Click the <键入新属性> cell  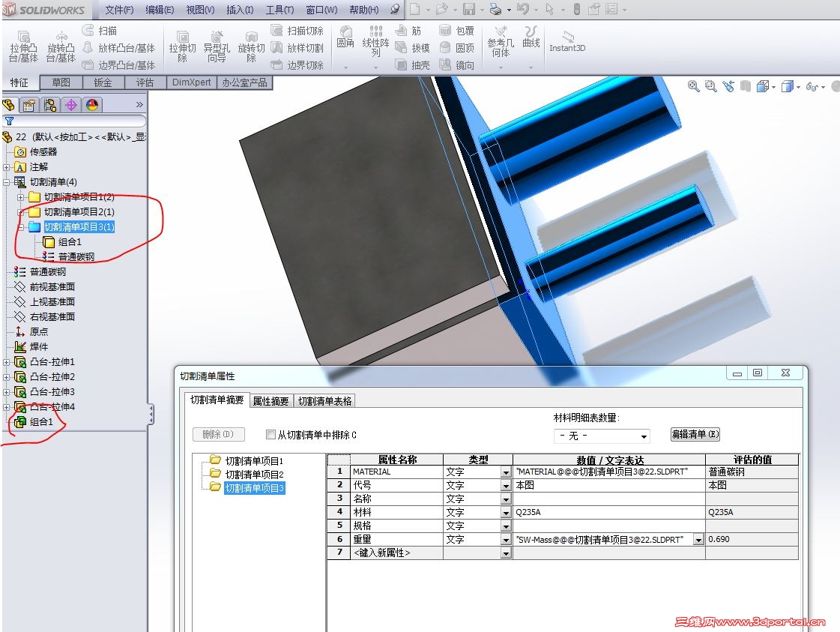coord(397,553)
